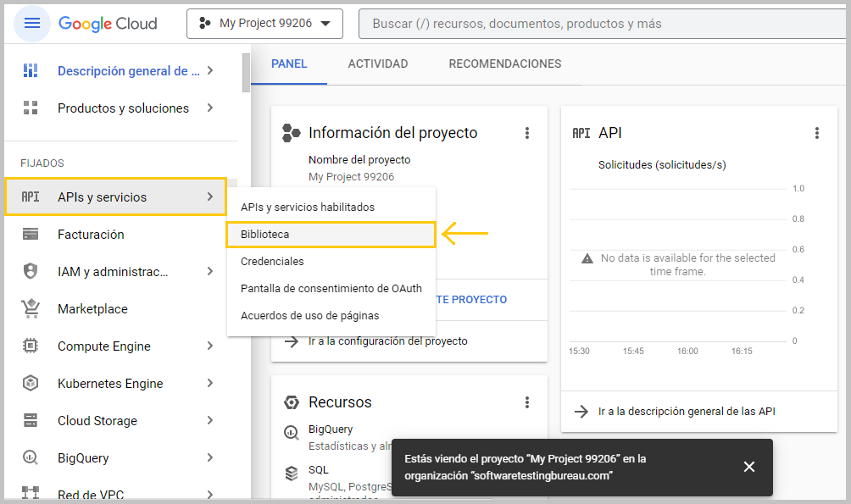Click the Productos y soluciones grid icon
Viewport: 851px width, 504px height.
[x=31, y=108]
